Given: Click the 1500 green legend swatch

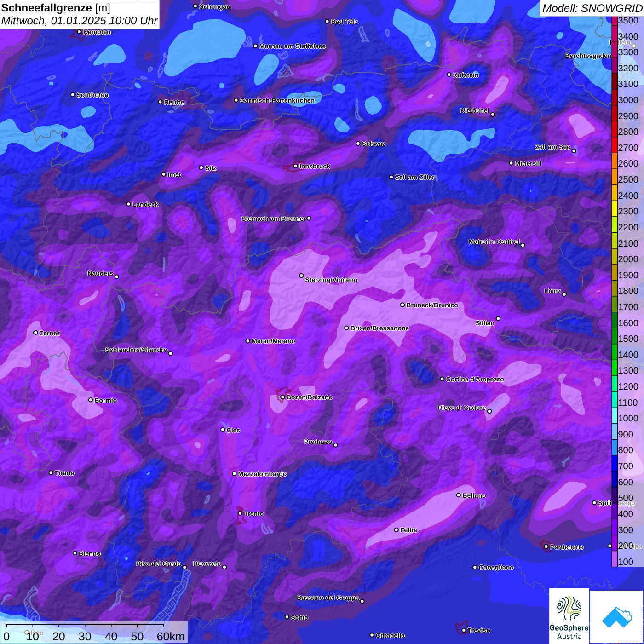Looking at the screenshot, I should 615,336.
